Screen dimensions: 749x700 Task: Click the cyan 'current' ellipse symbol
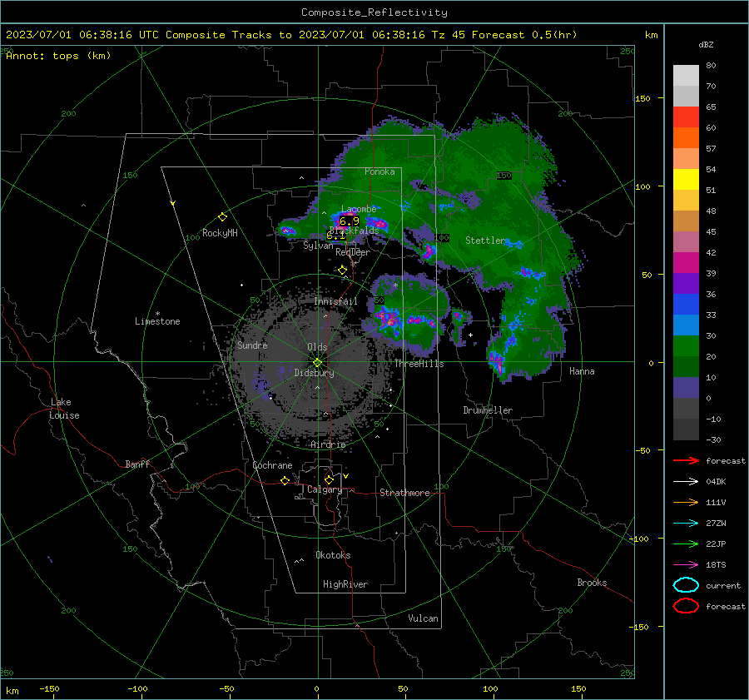coord(686,585)
